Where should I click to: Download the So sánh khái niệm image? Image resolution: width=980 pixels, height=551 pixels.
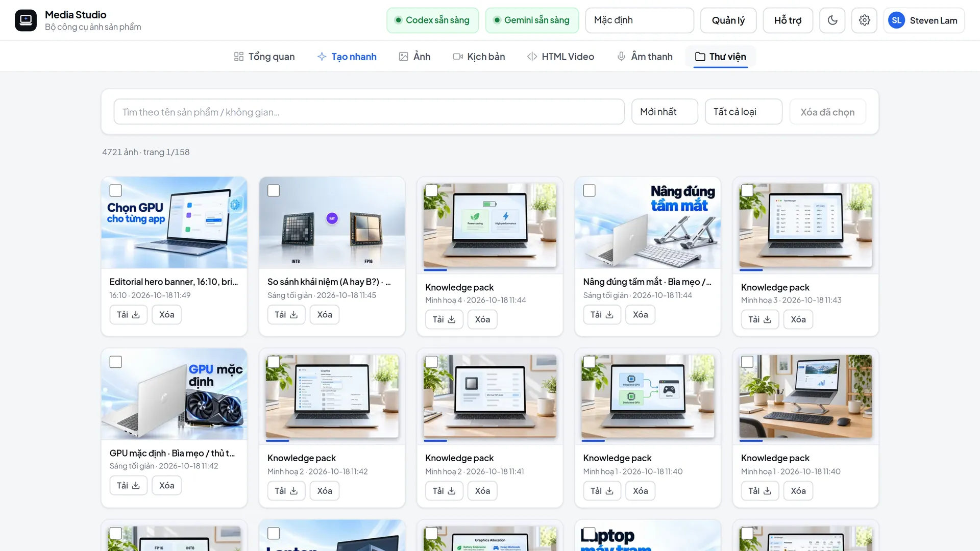tap(286, 315)
